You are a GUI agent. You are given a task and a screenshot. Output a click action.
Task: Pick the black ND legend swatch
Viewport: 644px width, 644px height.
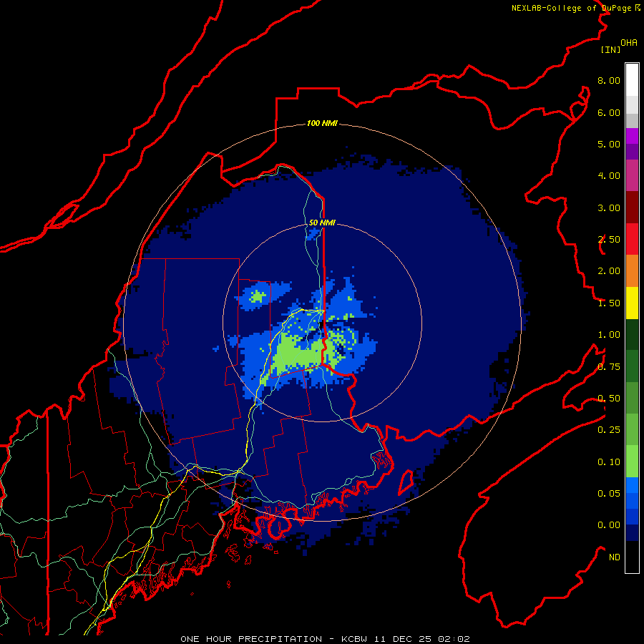click(632, 557)
